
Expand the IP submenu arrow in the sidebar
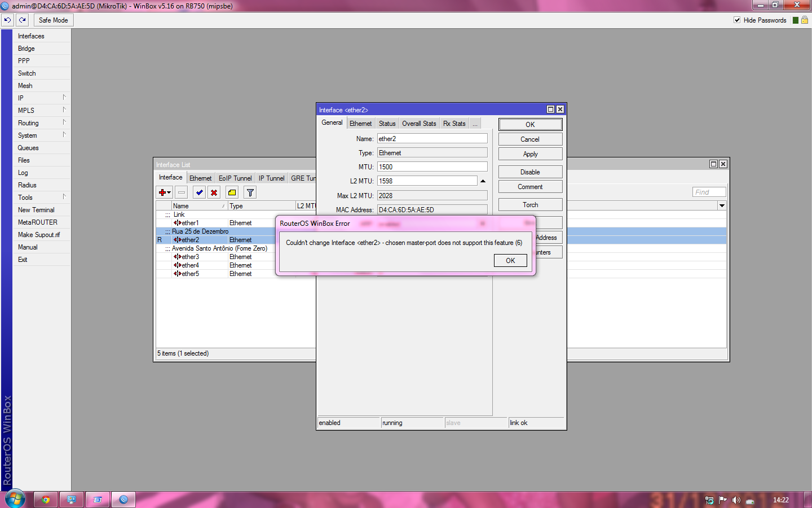point(64,97)
